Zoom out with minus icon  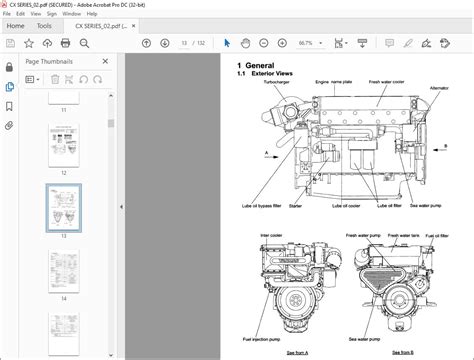coord(264,43)
